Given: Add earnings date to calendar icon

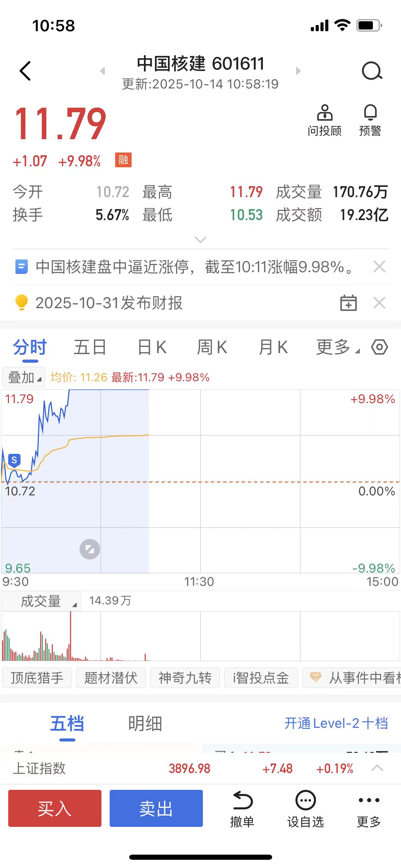Looking at the screenshot, I should [x=348, y=303].
